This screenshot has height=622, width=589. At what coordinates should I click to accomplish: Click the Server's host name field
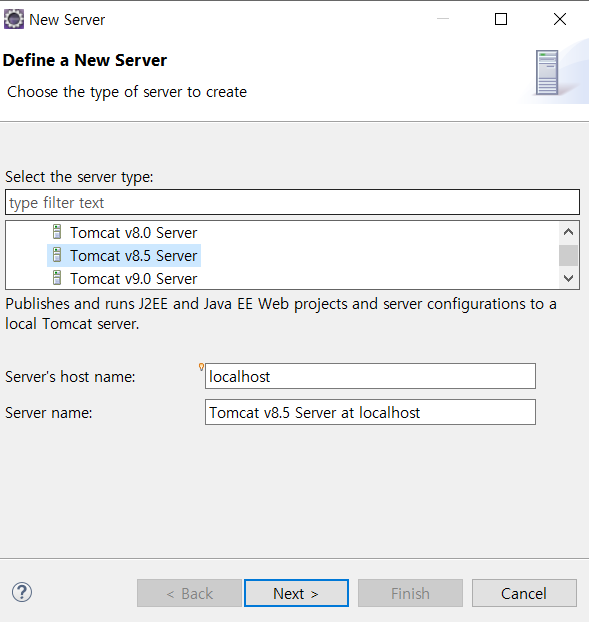click(x=370, y=376)
